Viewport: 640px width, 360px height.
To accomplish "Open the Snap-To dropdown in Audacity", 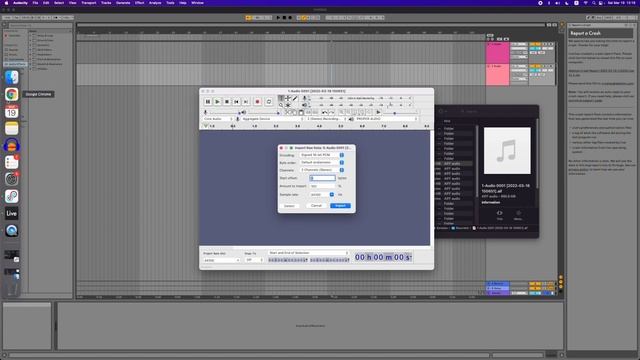I will 254,260.
